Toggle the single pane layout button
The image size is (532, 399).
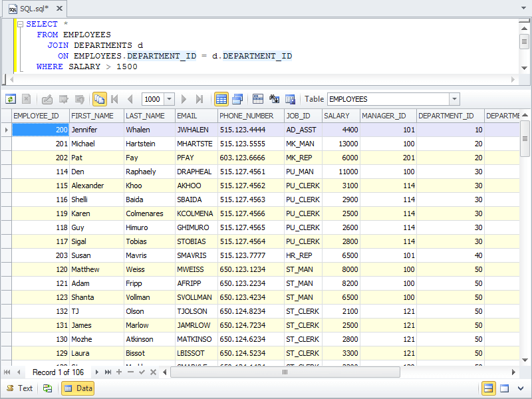pyautogui.click(x=505, y=388)
